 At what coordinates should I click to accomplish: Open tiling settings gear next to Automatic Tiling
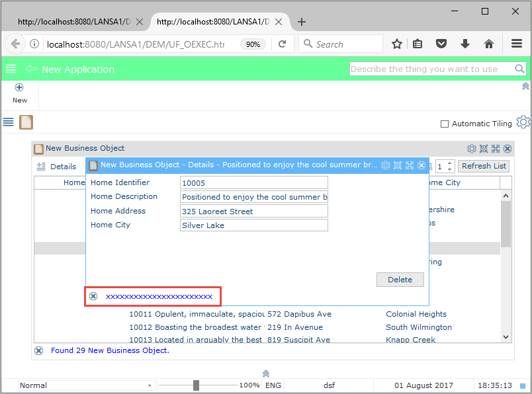523,122
